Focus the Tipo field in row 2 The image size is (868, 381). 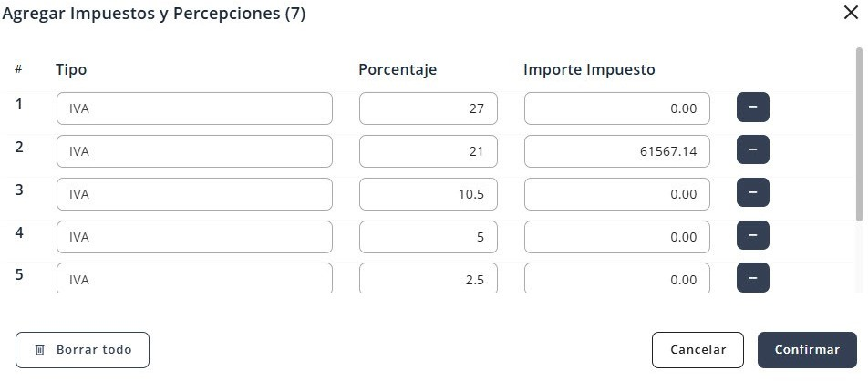coord(194,151)
